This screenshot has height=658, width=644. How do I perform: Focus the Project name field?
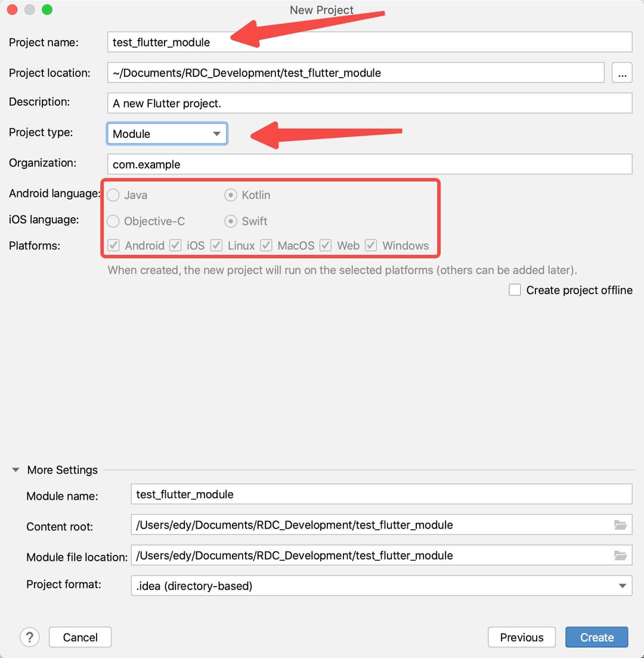(370, 42)
